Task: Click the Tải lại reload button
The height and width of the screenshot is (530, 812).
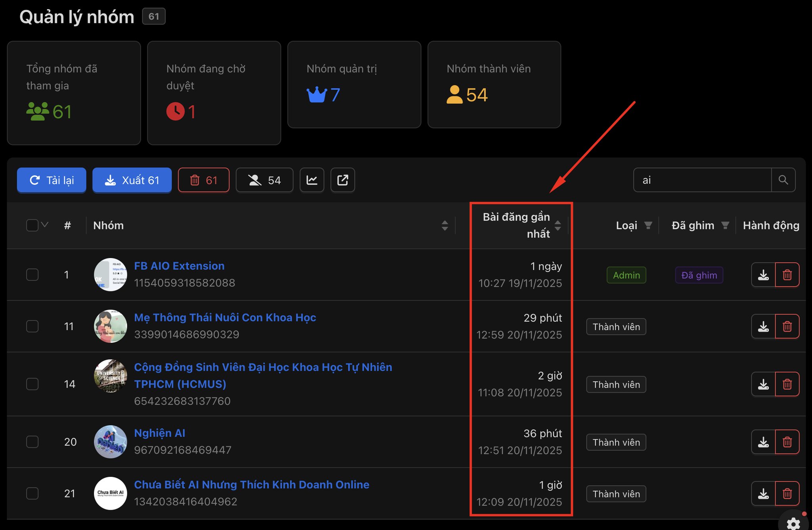Action: [52, 180]
